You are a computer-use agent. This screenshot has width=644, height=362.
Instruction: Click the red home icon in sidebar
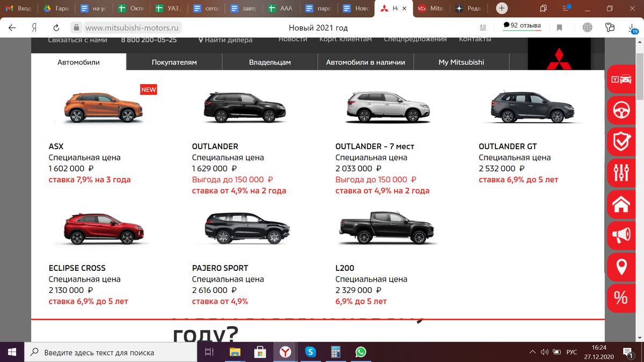621,204
